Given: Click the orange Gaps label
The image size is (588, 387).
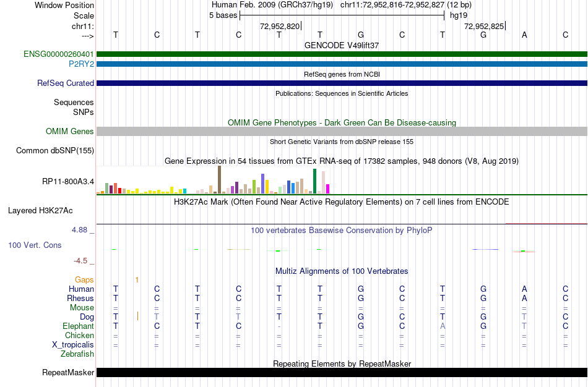Looking at the screenshot, I should click(x=84, y=280).
